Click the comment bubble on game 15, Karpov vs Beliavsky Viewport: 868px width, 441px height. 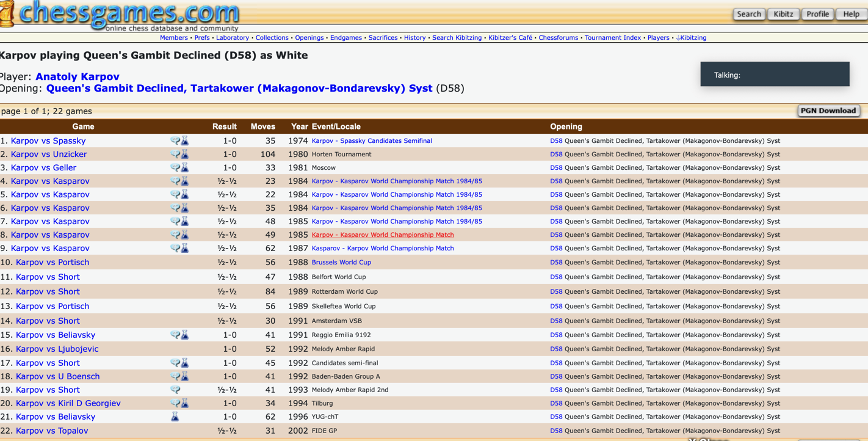point(175,335)
